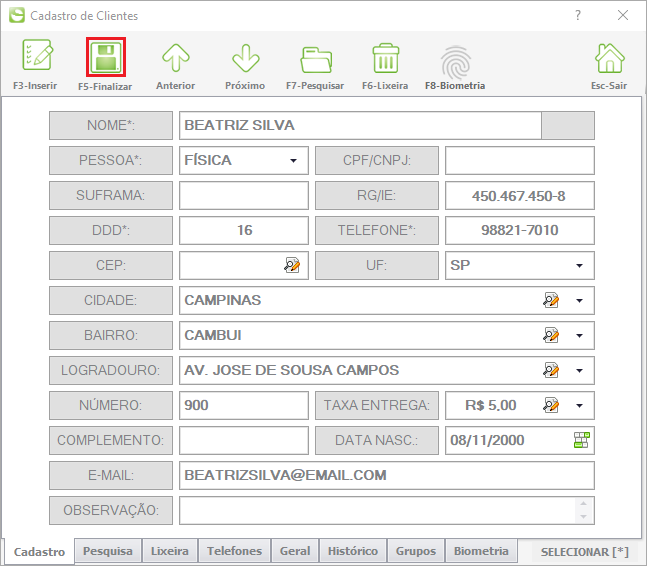The width and height of the screenshot is (647, 566).
Task: Click the LOGRADOURO label
Action: point(111,370)
